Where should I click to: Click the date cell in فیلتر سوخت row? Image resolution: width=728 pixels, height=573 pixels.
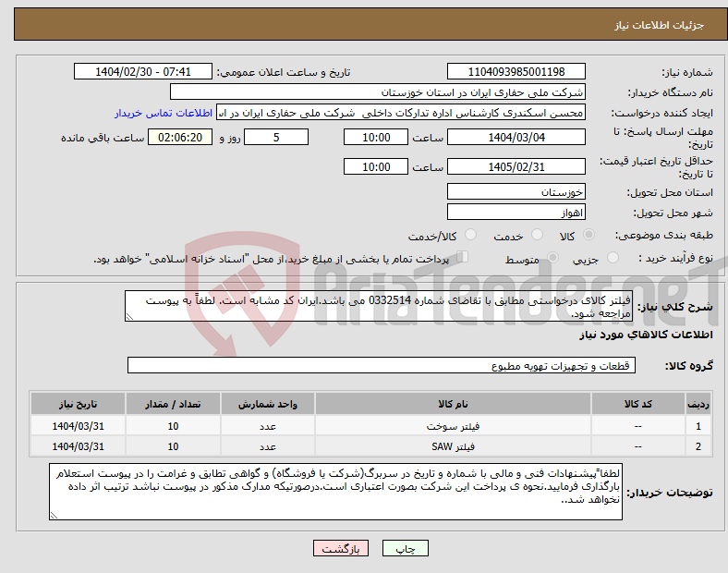78,426
